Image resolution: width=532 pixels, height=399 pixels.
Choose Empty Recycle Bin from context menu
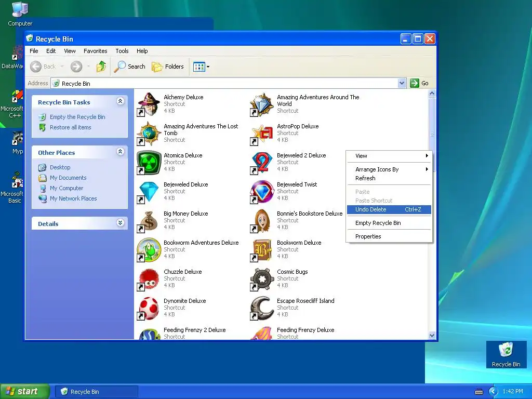[389, 223]
